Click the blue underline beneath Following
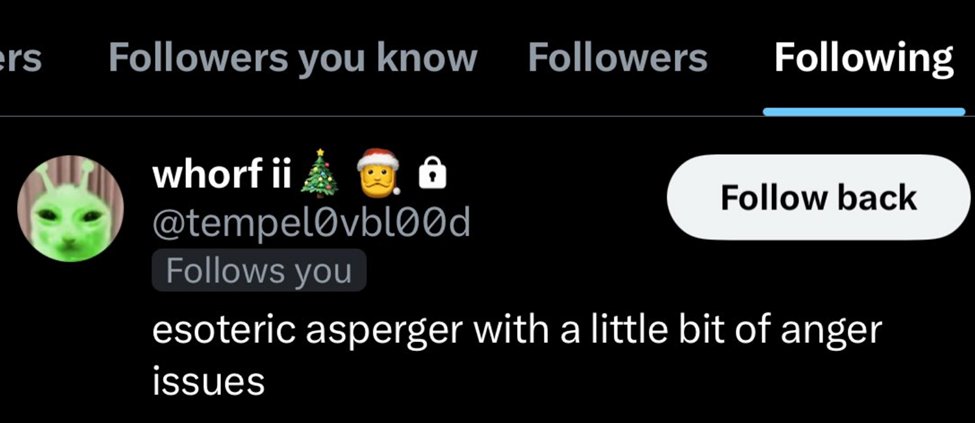 (864, 111)
